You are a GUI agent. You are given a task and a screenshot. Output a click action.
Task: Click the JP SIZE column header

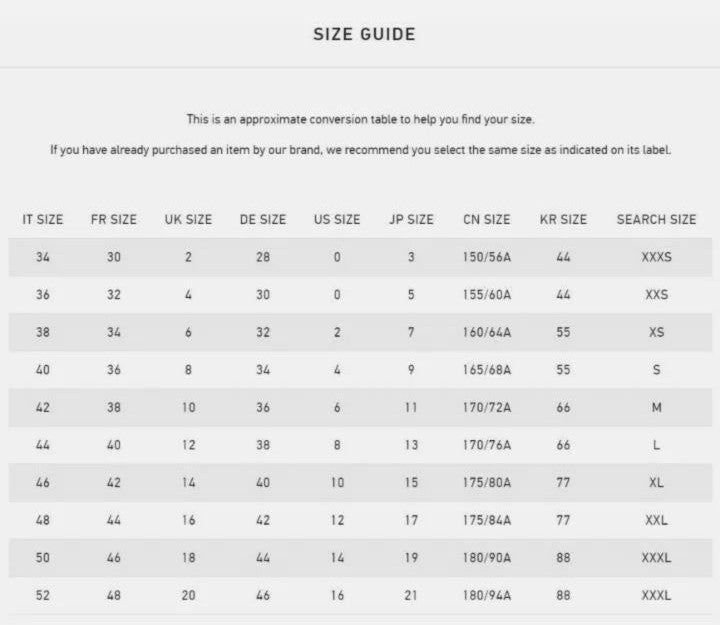coord(411,220)
